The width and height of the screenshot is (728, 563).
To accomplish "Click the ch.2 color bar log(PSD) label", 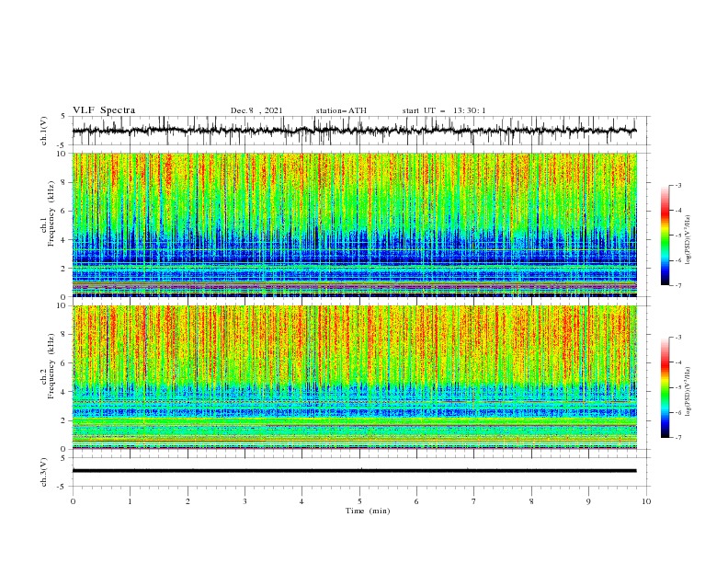I will click(x=688, y=392).
